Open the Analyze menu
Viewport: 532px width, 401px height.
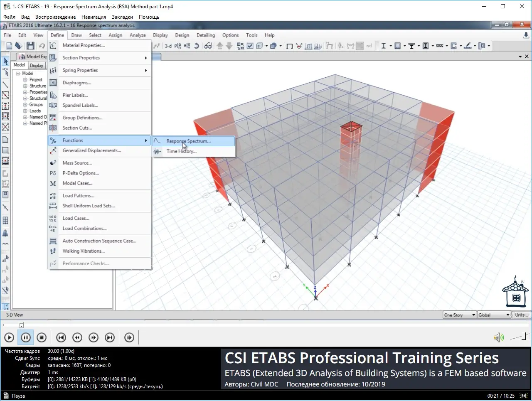coord(138,35)
